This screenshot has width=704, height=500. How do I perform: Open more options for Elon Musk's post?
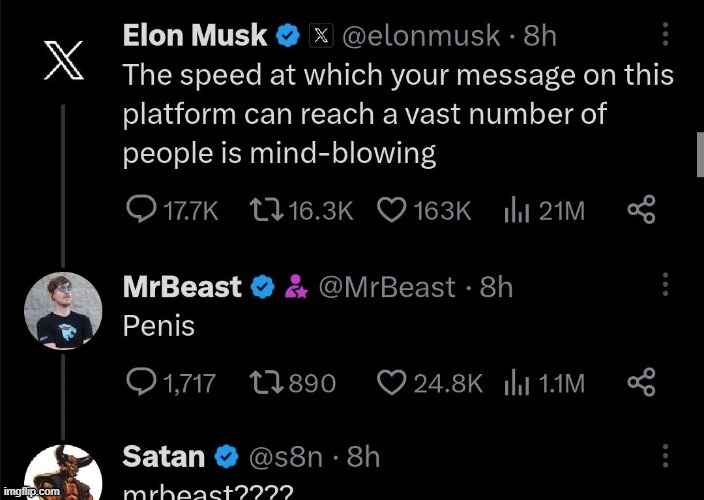coord(665,36)
